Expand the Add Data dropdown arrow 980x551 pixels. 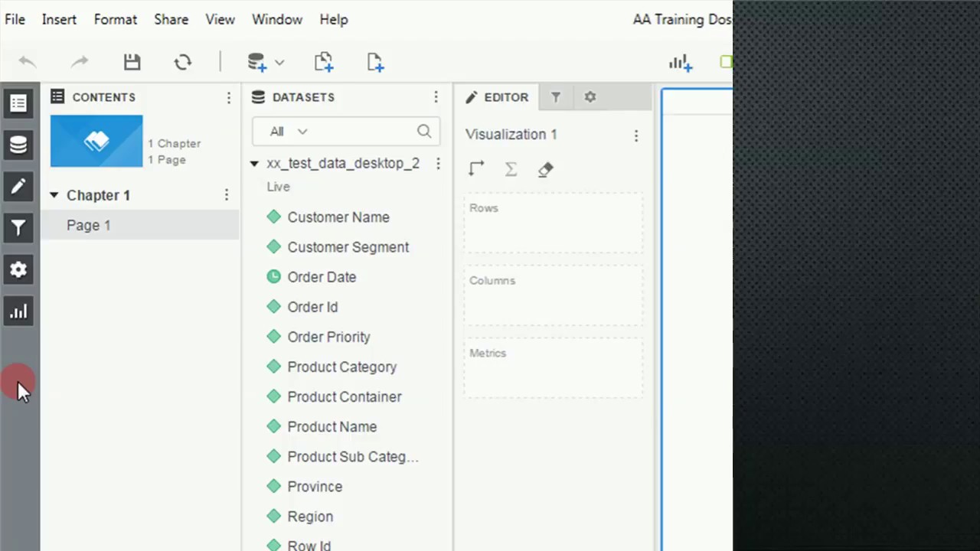(279, 63)
